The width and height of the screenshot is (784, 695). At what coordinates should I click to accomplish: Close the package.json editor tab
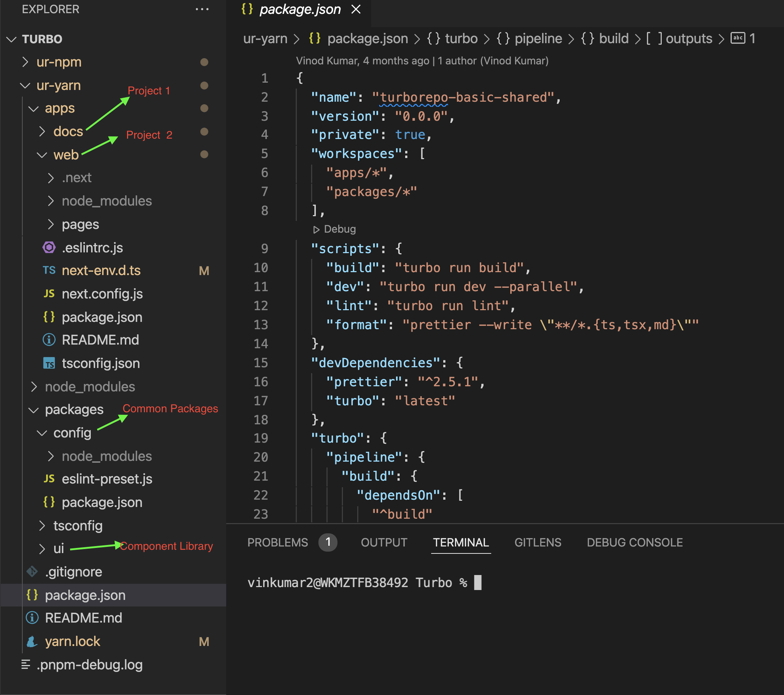[x=356, y=9]
